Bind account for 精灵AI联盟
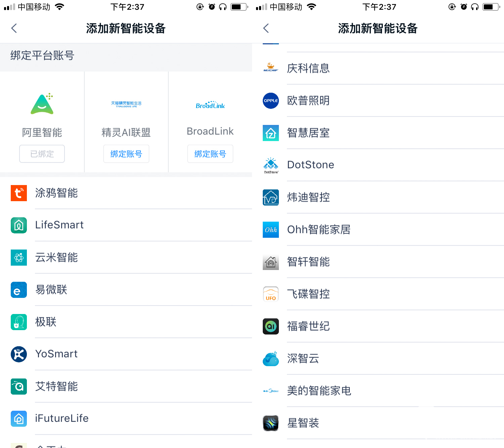 point(126,154)
